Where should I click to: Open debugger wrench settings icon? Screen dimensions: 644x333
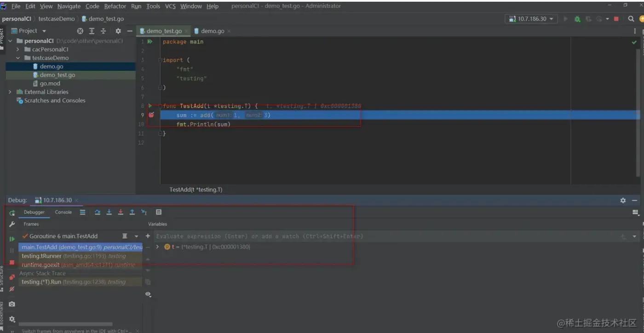tap(12, 224)
